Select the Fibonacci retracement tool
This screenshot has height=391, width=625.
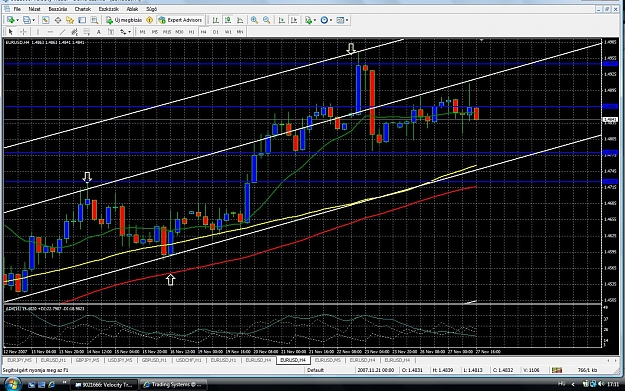pos(86,32)
